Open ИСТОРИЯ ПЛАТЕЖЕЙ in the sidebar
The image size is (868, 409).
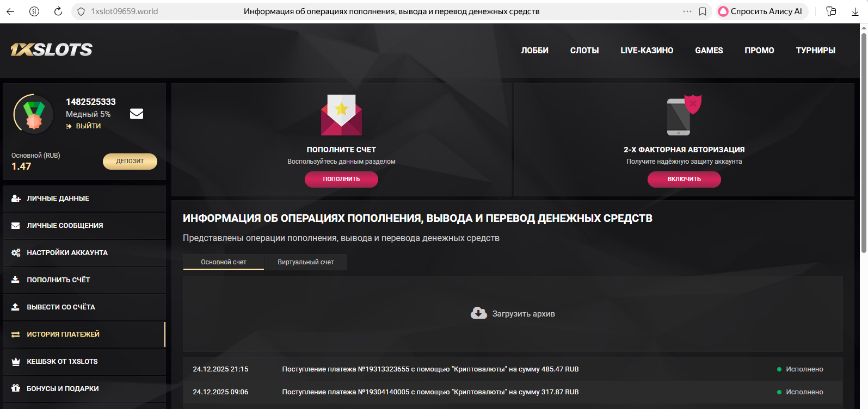(84, 334)
